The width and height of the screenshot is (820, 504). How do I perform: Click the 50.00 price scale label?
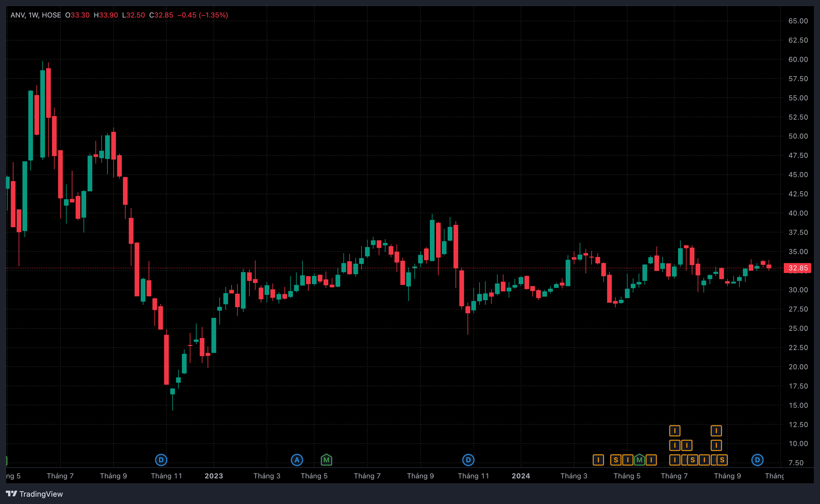(x=798, y=136)
